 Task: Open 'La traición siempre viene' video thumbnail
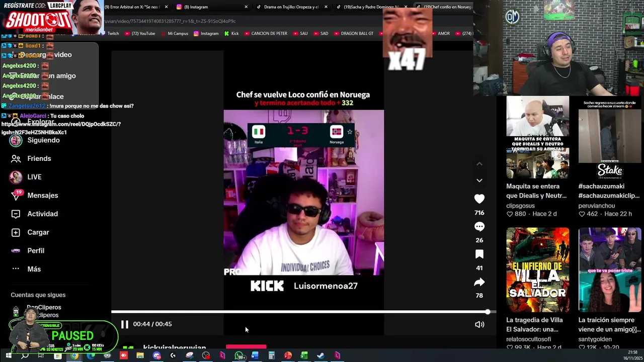click(x=610, y=269)
